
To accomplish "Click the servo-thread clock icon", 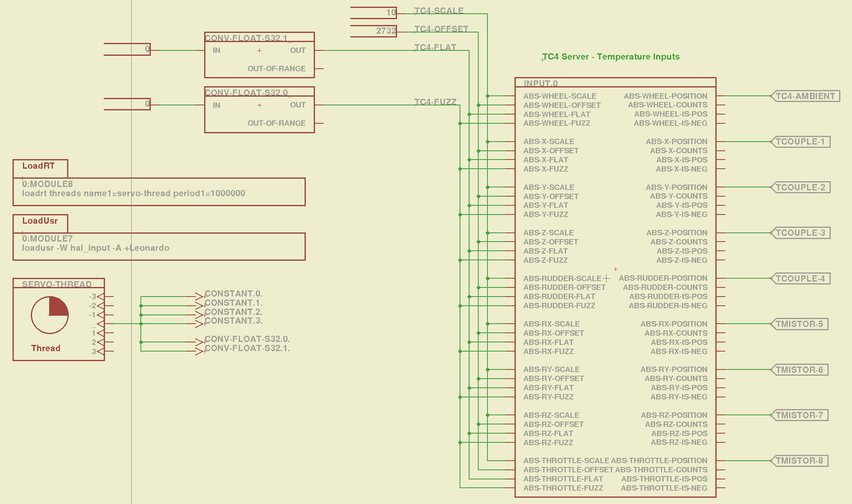I will coord(50,315).
